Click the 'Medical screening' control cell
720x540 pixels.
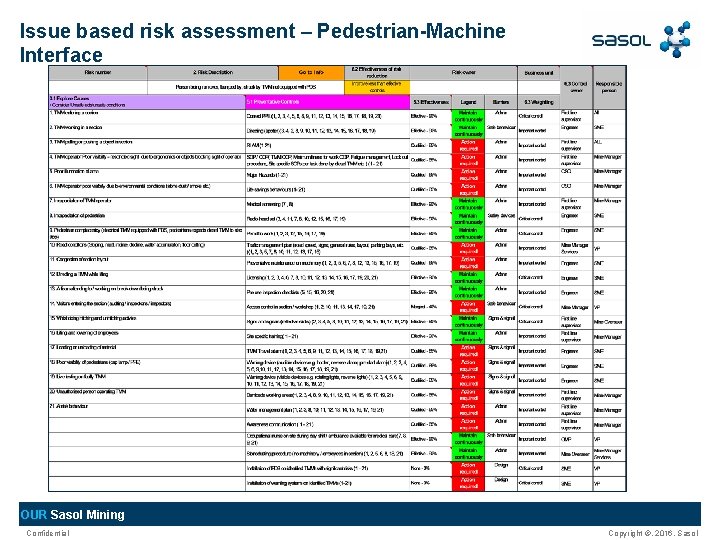click(327, 204)
